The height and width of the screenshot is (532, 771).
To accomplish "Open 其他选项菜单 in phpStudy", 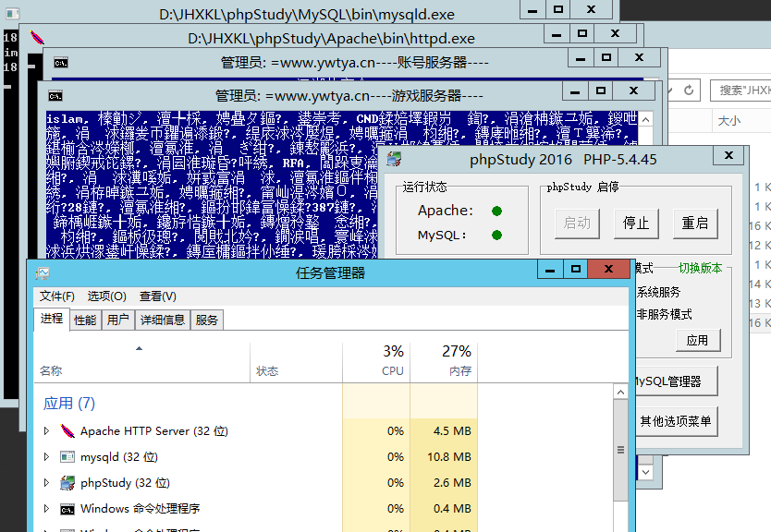I will click(676, 421).
